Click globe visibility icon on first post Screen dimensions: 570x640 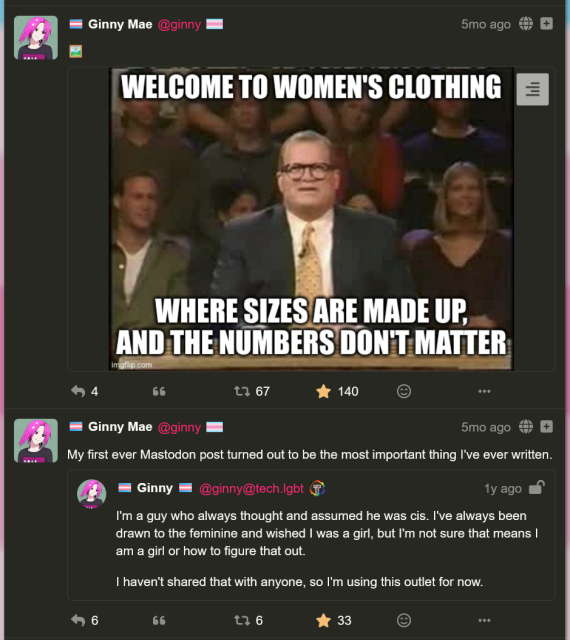(526, 24)
